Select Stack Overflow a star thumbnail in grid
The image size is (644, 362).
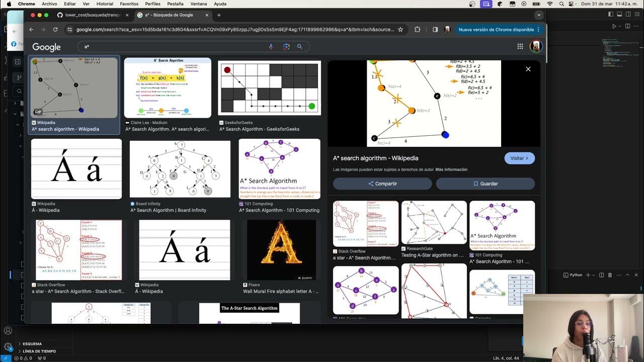pos(79,250)
